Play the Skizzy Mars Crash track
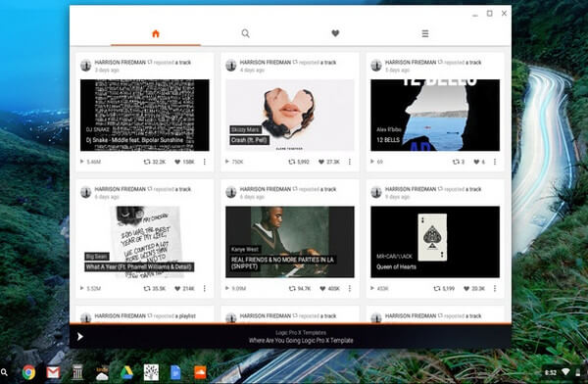The width and height of the screenshot is (588, 384). coord(227,162)
